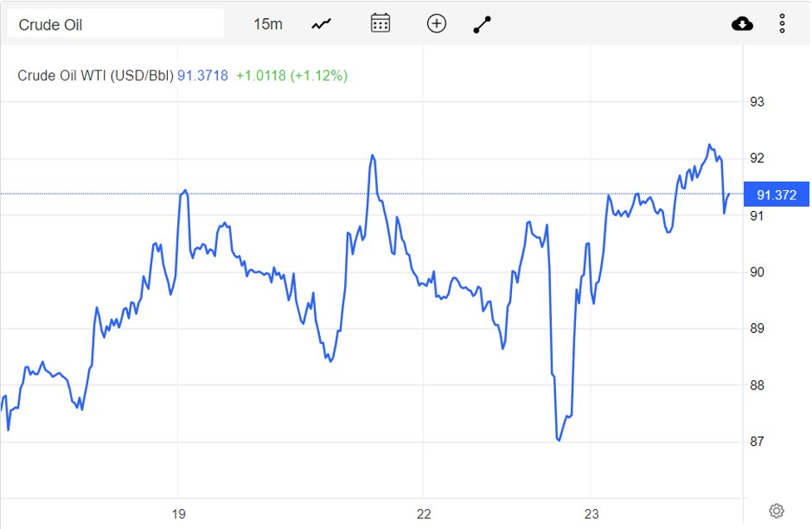
Task: Click the 93 price axis label
Action: tap(757, 103)
